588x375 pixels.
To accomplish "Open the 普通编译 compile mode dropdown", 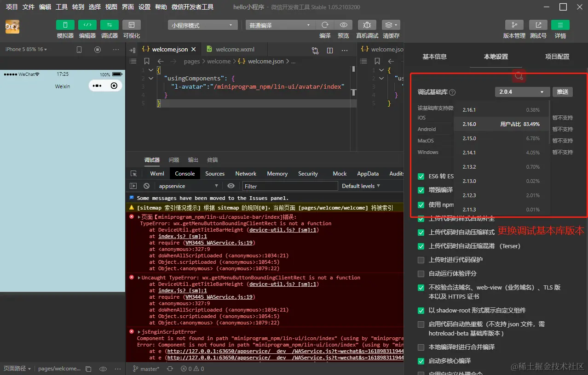I will tap(280, 25).
